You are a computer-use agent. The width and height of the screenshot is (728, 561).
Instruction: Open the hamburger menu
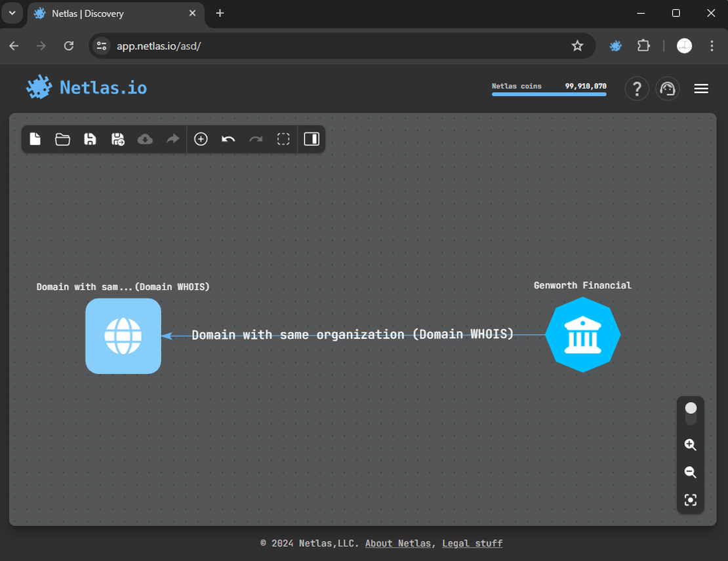click(x=701, y=88)
